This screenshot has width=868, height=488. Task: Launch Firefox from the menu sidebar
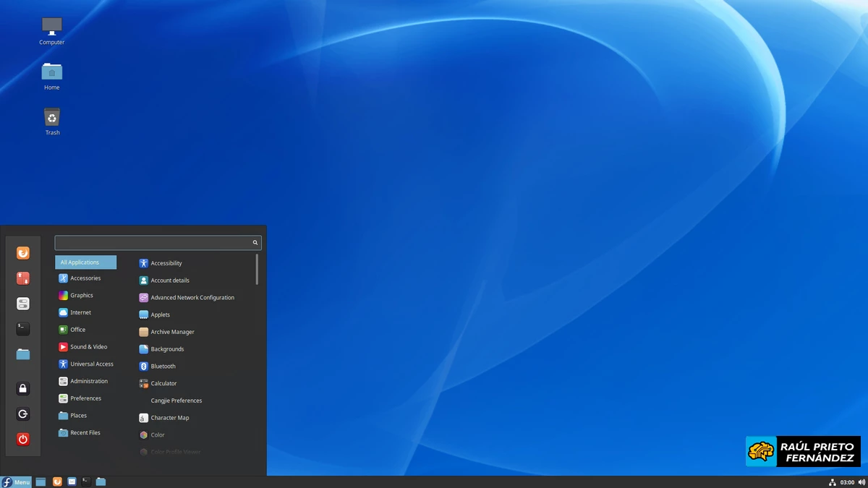[22, 253]
